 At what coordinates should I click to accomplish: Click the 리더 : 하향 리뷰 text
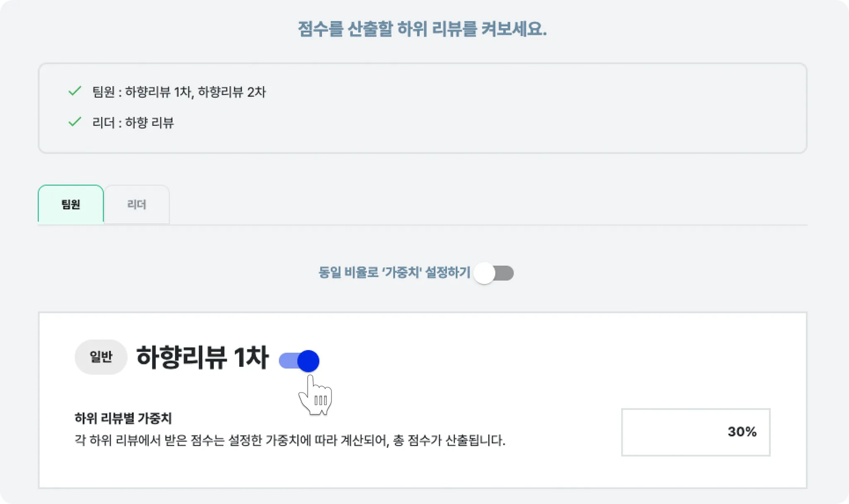tap(133, 122)
